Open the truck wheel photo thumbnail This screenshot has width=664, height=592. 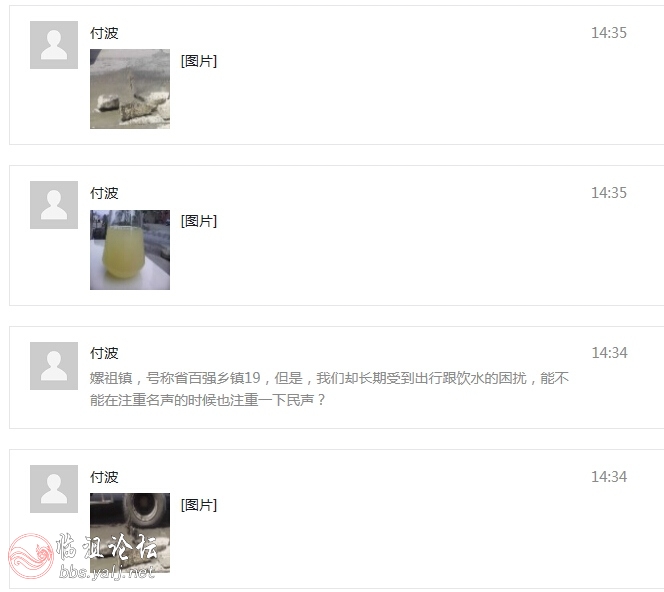click(130, 533)
